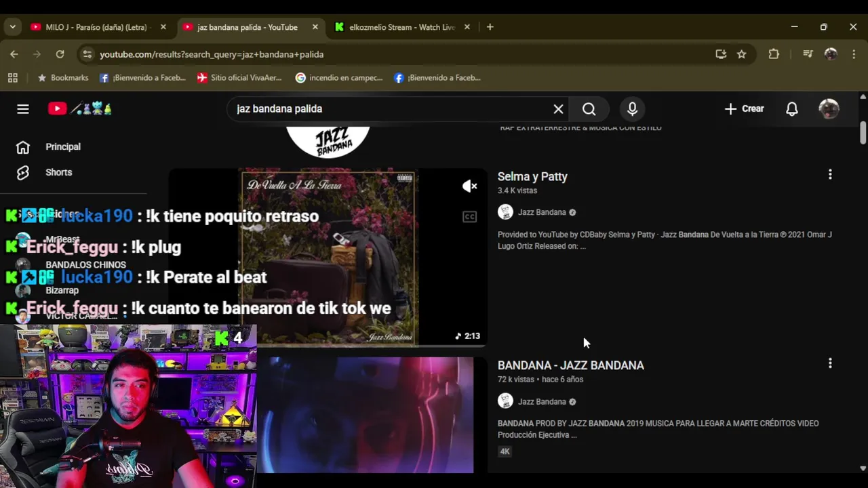The image size is (868, 488).
Task: Open the YouTube hamburger guide menu
Action: point(23,109)
